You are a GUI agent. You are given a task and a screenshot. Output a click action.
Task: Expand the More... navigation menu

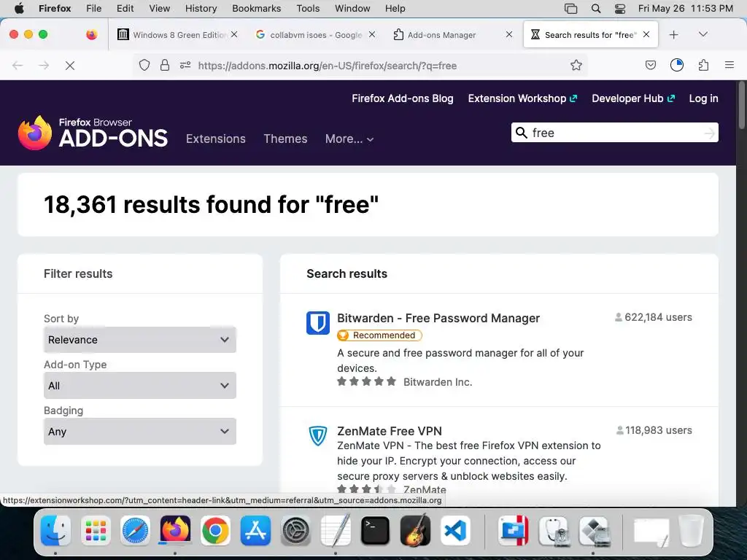pos(349,139)
